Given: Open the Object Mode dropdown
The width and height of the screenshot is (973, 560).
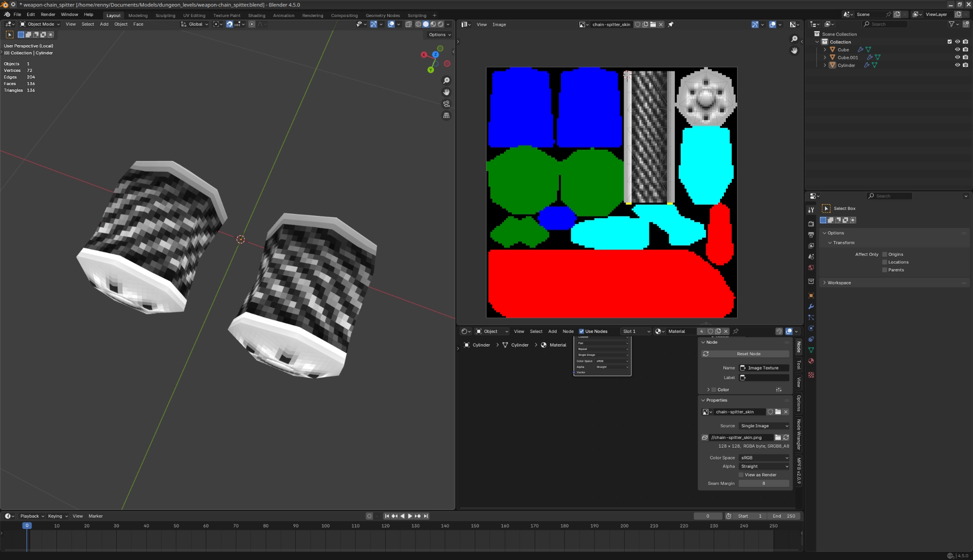Looking at the screenshot, I should 40,24.
